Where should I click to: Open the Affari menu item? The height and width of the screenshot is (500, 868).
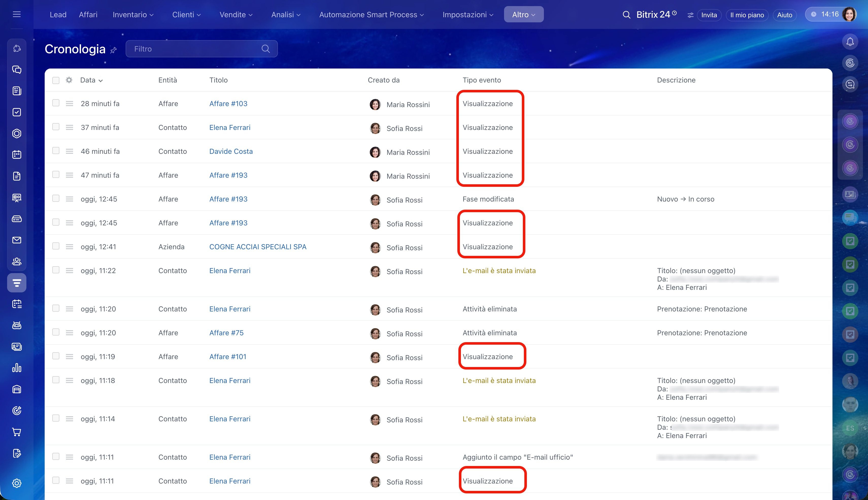tap(88, 15)
